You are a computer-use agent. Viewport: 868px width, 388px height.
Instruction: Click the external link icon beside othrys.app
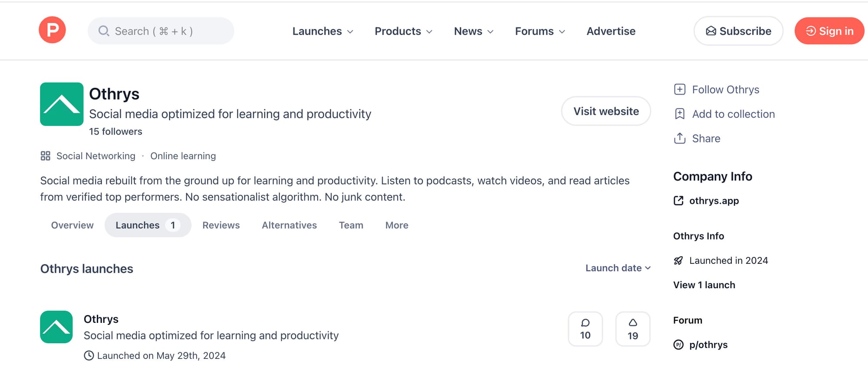click(x=678, y=201)
